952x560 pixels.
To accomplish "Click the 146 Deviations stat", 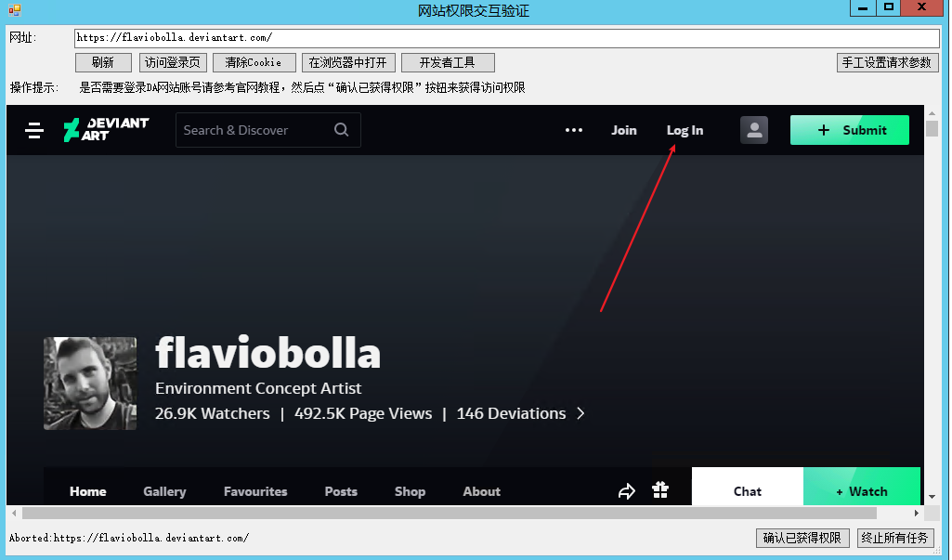I will point(511,413).
